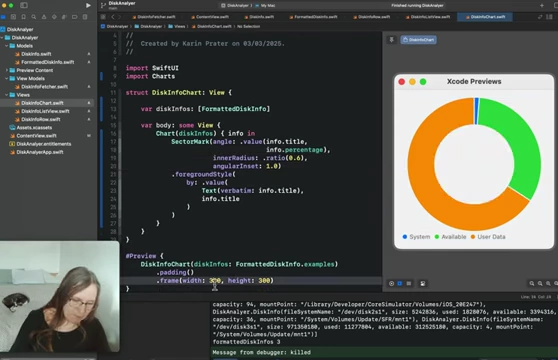
Task: Switch preview to Selectable mode
Action: point(400,284)
